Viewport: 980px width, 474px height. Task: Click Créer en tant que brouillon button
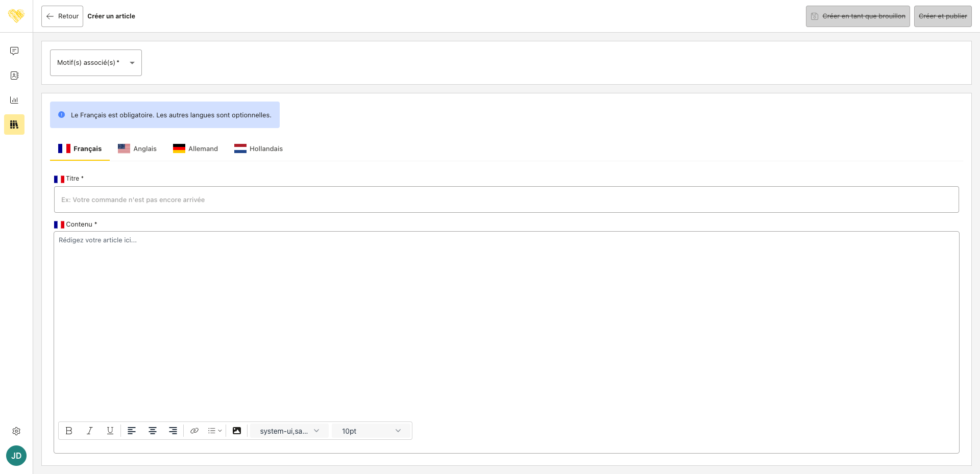pos(858,16)
